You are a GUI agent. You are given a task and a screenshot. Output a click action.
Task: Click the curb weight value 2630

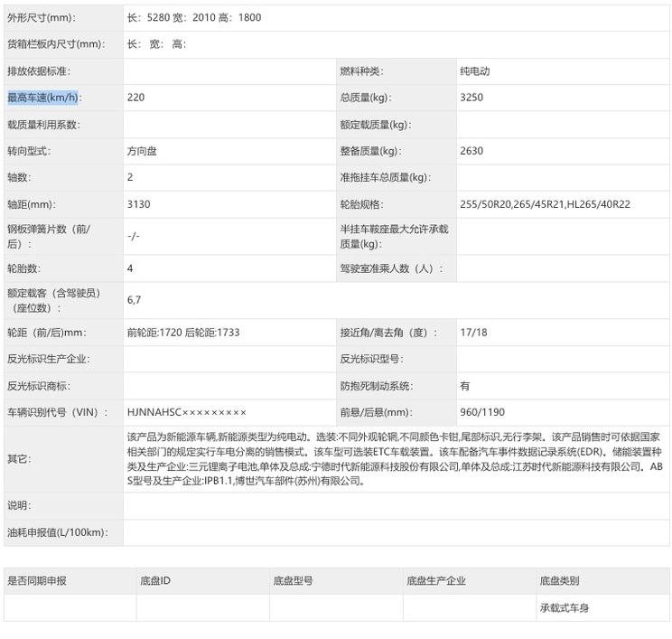(x=471, y=151)
